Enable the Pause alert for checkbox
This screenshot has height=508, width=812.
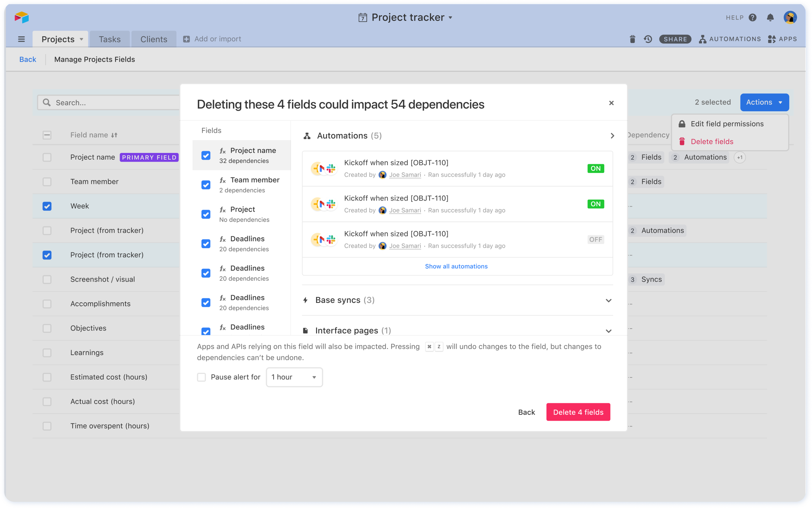pos(201,377)
